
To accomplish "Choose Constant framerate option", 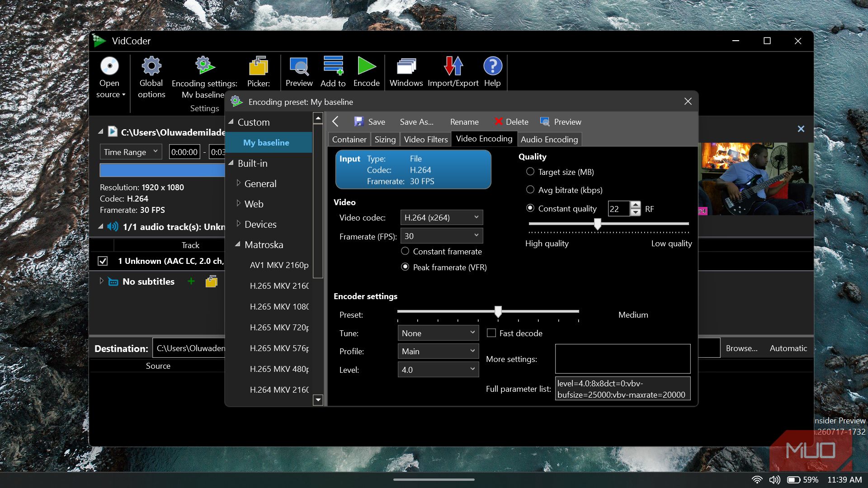I will pyautogui.click(x=405, y=251).
